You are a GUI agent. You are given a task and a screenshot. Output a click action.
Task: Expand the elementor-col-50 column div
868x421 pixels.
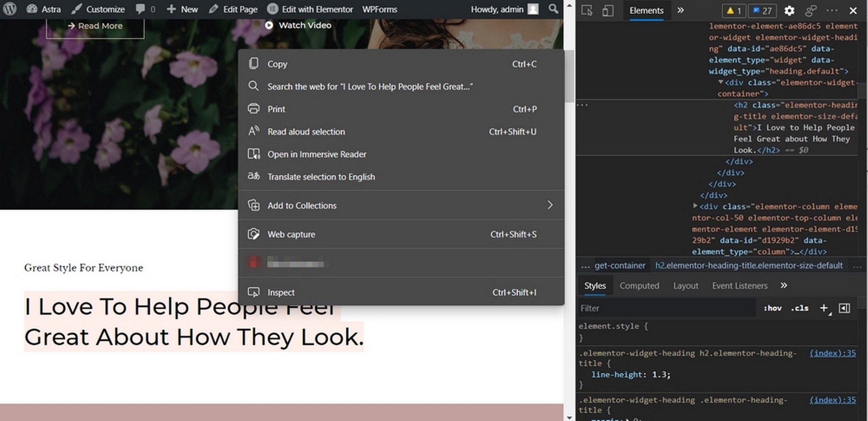(x=695, y=206)
